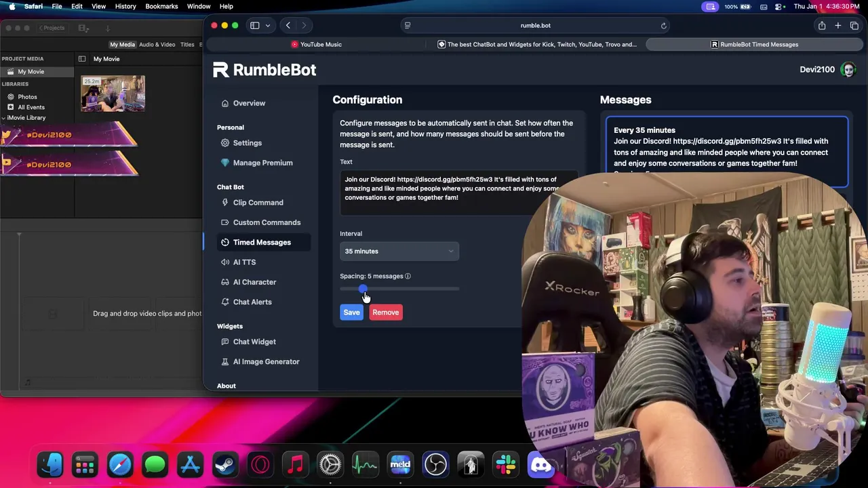Image resolution: width=868 pixels, height=488 pixels.
Task: Edit the timed message text field
Action: click(x=458, y=193)
